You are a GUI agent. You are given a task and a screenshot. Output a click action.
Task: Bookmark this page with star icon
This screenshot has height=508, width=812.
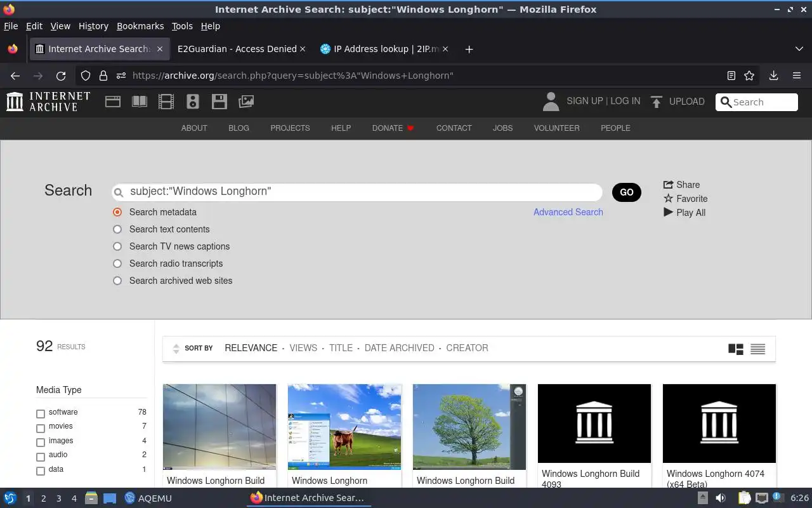pyautogui.click(x=749, y=76)
